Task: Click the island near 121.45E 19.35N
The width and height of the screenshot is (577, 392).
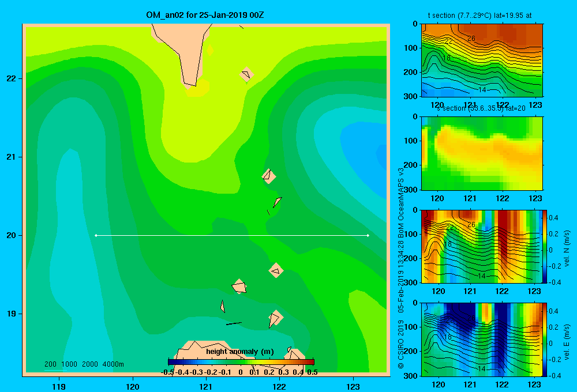Action: [239, 287]
